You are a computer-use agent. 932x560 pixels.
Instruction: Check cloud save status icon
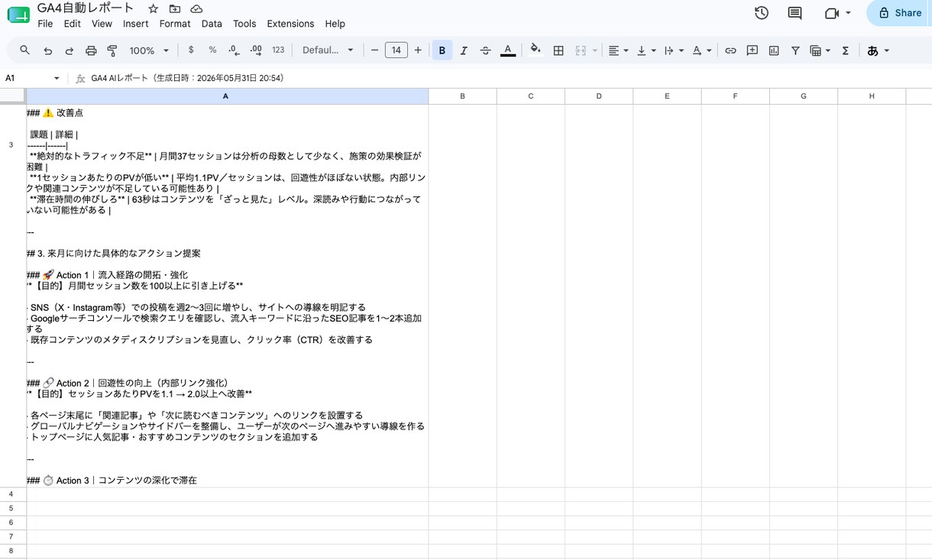(196, 8)
